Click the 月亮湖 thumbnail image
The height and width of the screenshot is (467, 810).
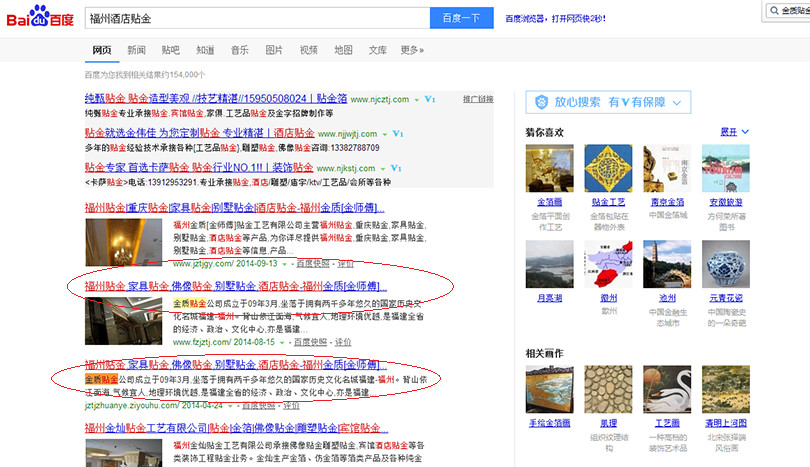tap(550, 264)
